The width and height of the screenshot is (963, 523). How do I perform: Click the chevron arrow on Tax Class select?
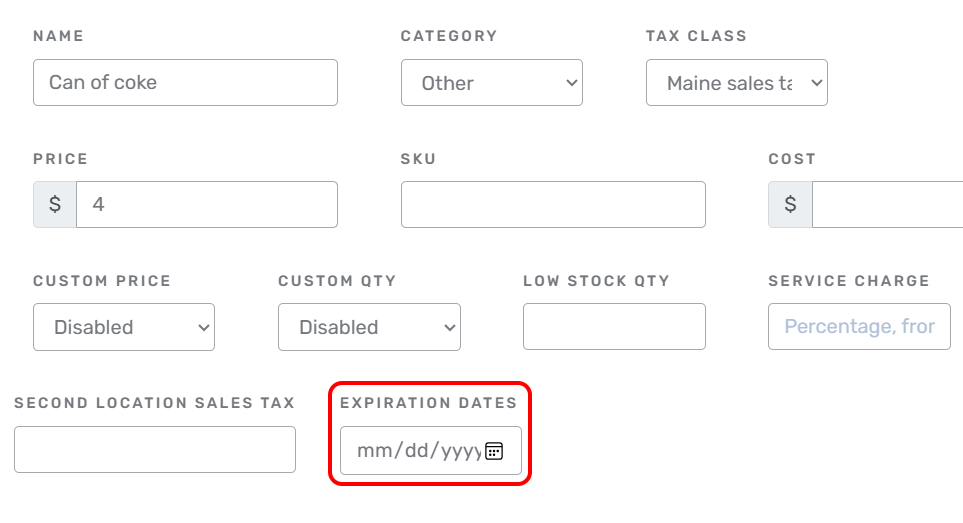point(817,83)
